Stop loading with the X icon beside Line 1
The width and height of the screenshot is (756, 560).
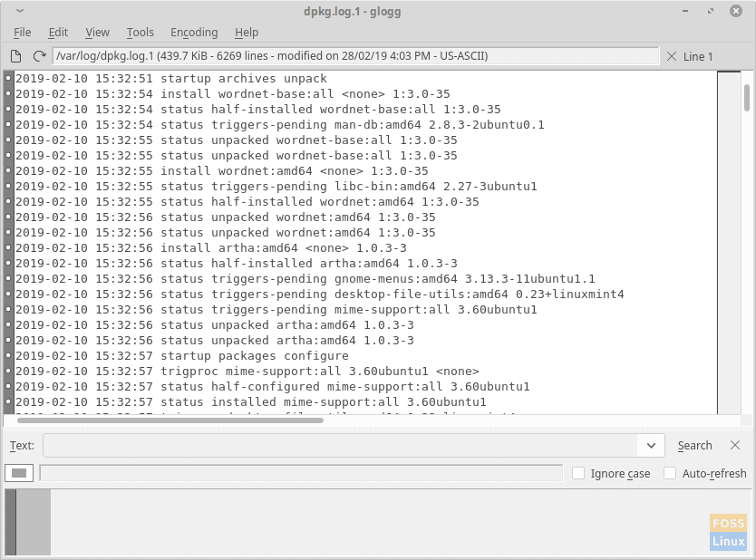671,56
